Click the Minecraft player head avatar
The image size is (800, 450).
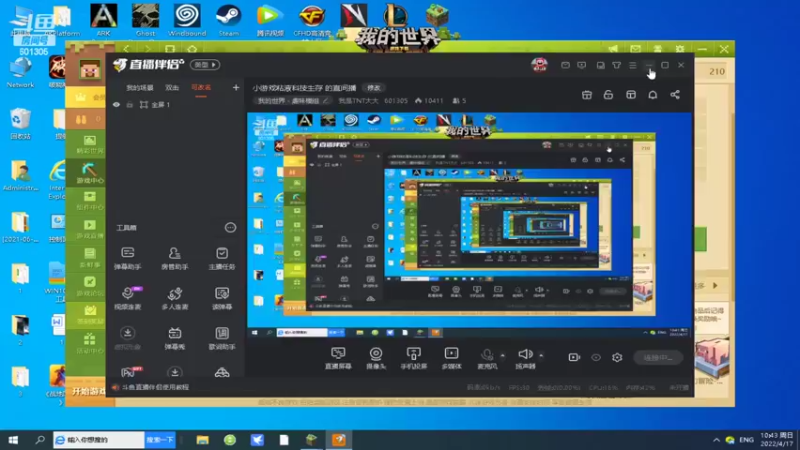coord(89,69)
